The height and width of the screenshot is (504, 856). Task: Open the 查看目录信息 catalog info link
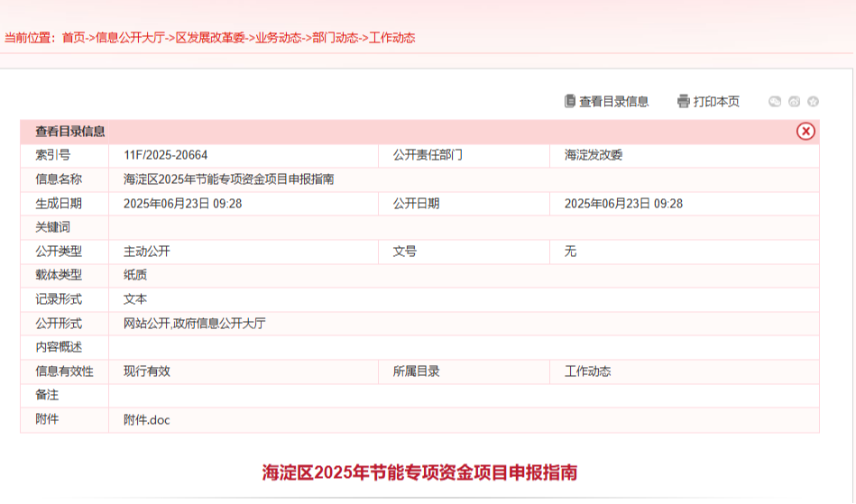tap(606, 102)
